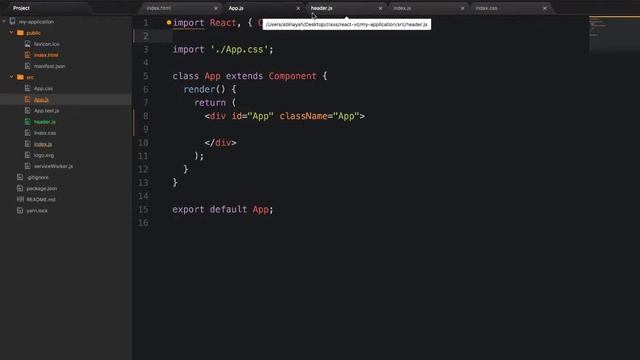Click line number 15 in gutter

pyautogui.click(x=143, y=209)
